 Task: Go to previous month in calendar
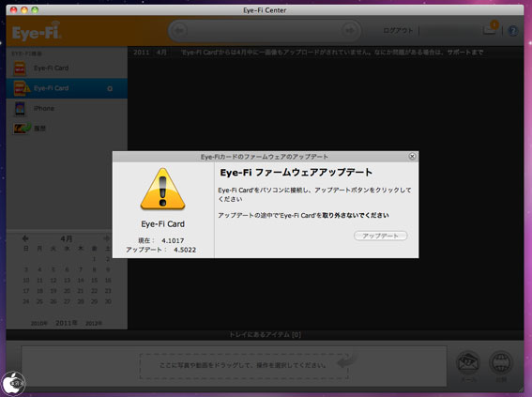point(25,238)
